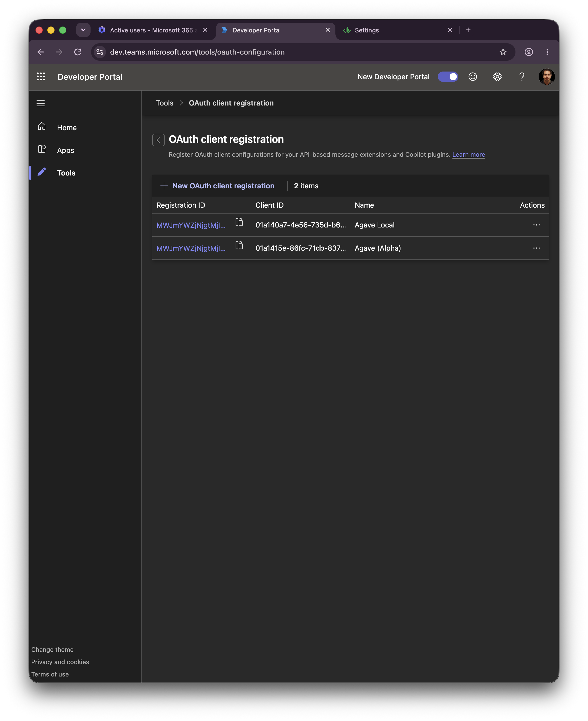
Task: Open Apps in the sidebar
Action: click(x=66, y=150)
